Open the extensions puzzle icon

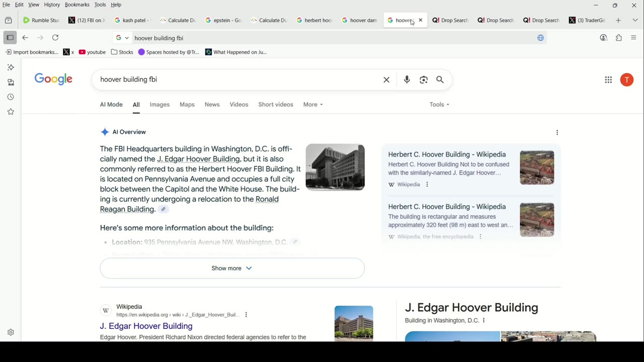pyautogui.click(x=619, y=38)
